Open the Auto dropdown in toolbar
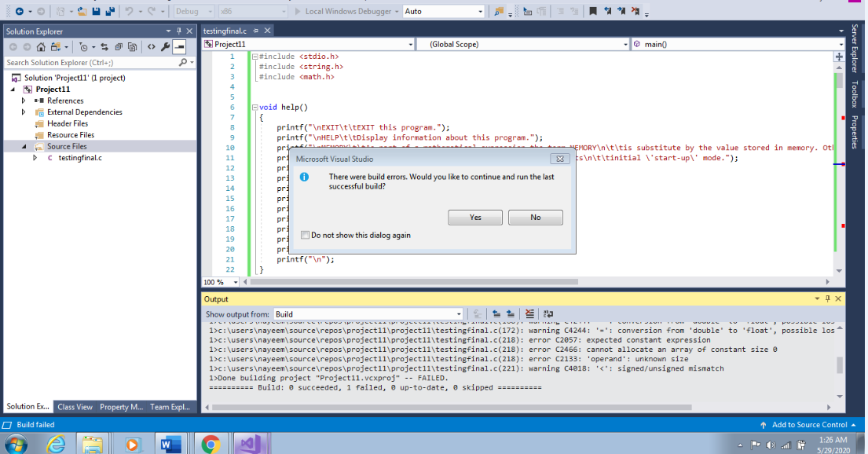868x454 pixels. [x=480, y=11]
